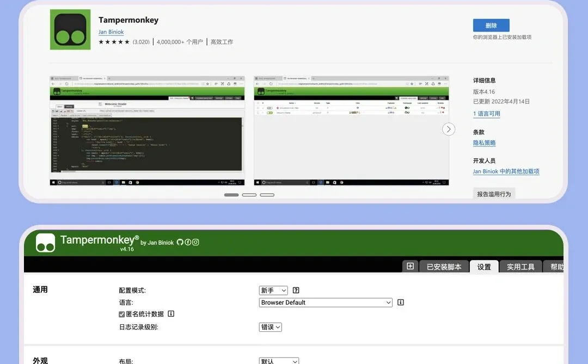Screen dimensions: 588x364
Task: Open the Instagram icon in Tampermonkey banner
Action: [196, 242]
